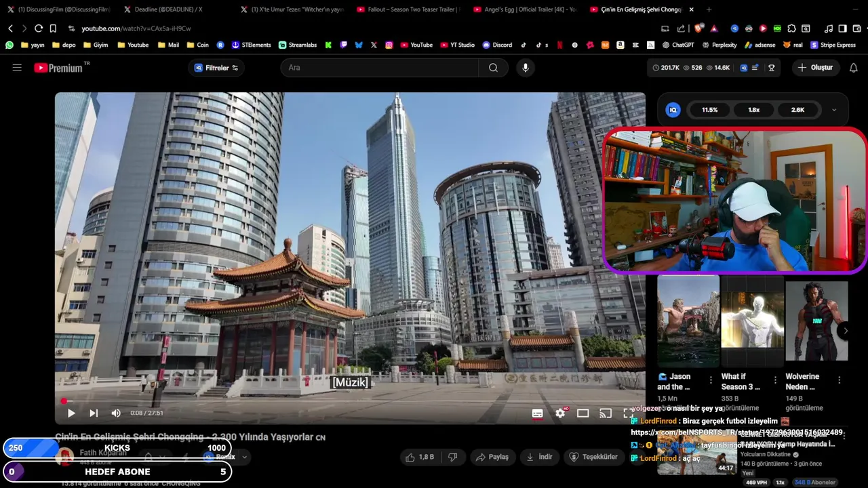
Task: Focus the Ara search field
Action: tap(380, 68)
